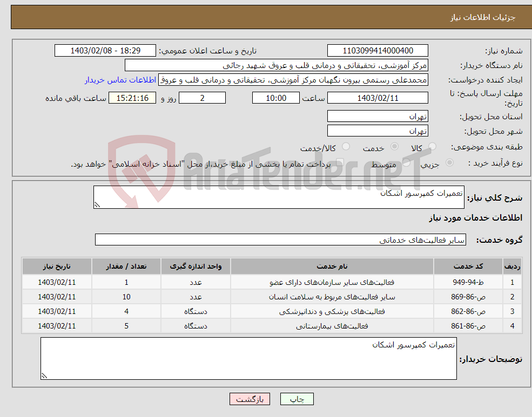Toggle the treasury documents payment checkbox
Image resolution: width=532 pixels, height=417 pixels.
coord(340,163)
